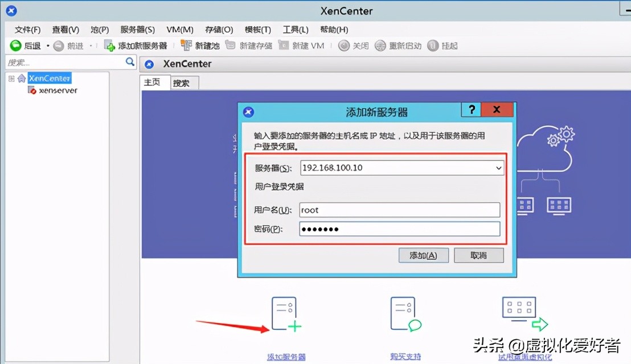
Task: Click the Shut Down (关闭) toolbar icon
Action: 343,46
